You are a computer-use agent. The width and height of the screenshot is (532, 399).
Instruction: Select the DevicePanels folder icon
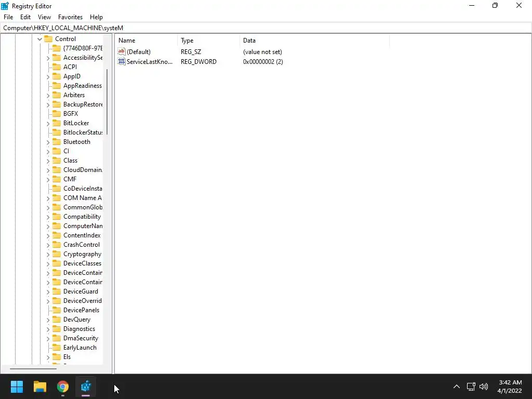[57, 310]
